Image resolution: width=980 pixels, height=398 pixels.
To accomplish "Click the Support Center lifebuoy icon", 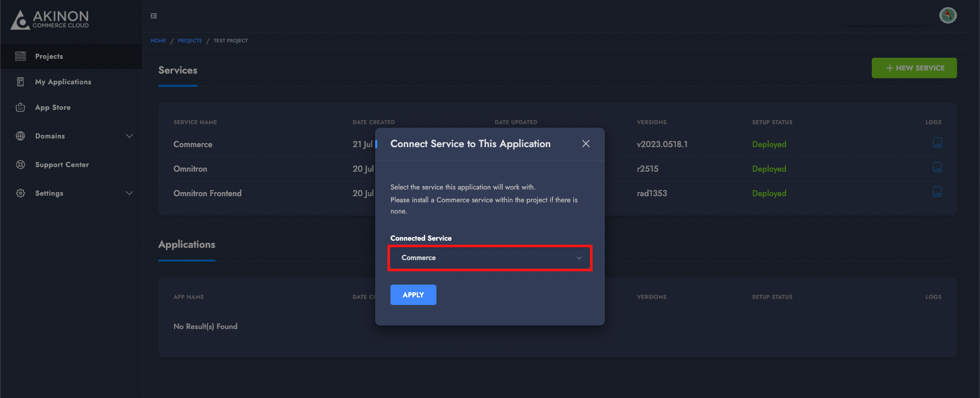I will (20, 165).
